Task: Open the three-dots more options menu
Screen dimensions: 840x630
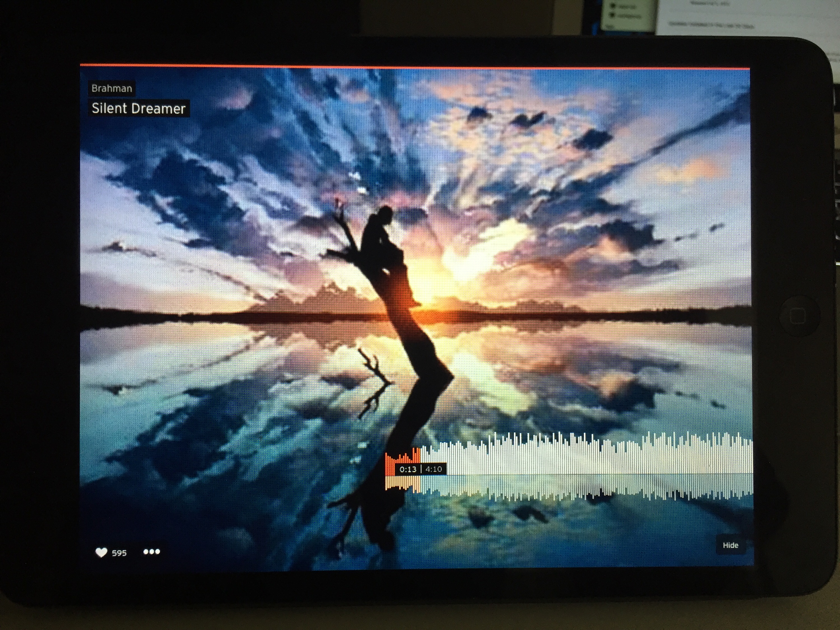Action: tap(151, 552)
